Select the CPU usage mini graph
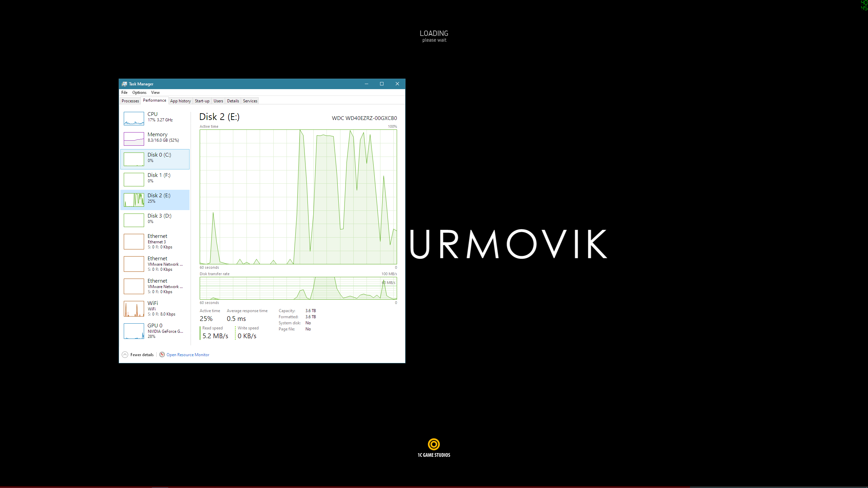This screenshot has height=488, width=868. 134,119
